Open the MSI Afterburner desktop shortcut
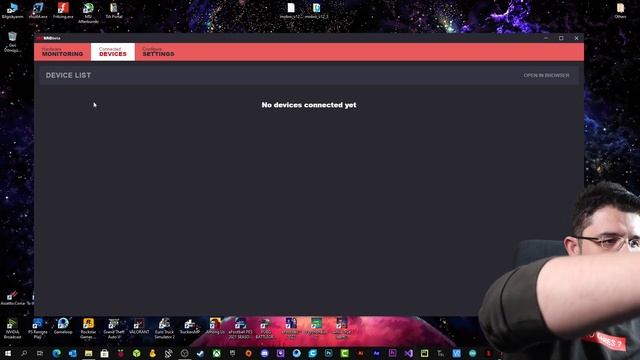This screenshot has width=640, height=360. click(88, 12)
